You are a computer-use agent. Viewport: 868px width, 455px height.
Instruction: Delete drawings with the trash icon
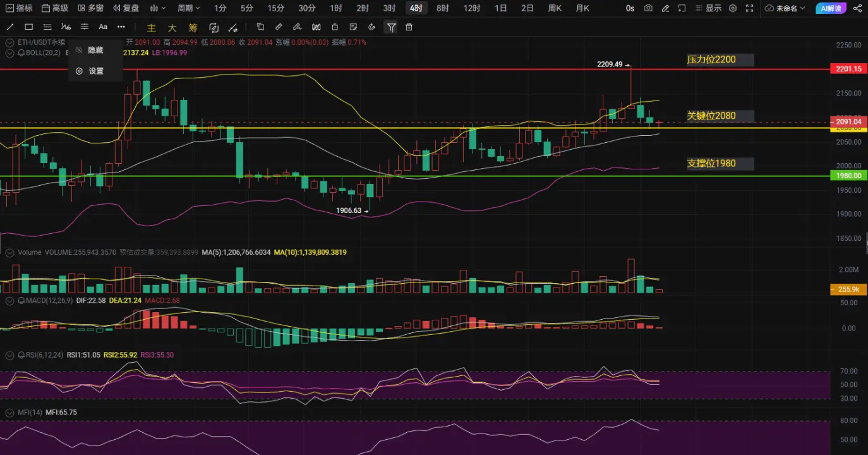point(409,27)
